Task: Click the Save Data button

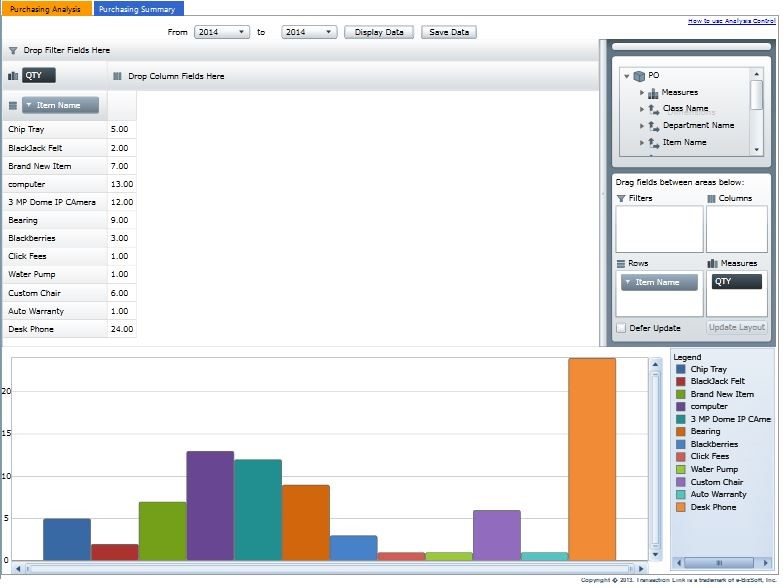Action: point(448,32)
